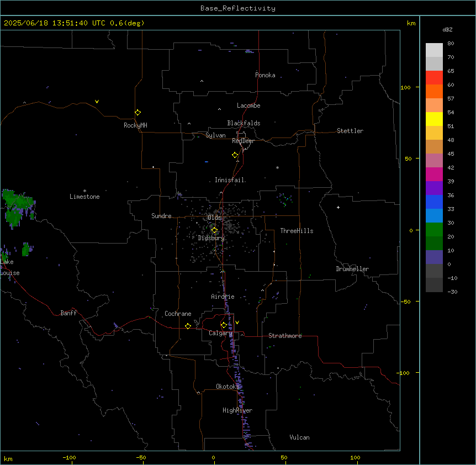Click the Limestone label
476x465 pixels.
coord(84,197)
